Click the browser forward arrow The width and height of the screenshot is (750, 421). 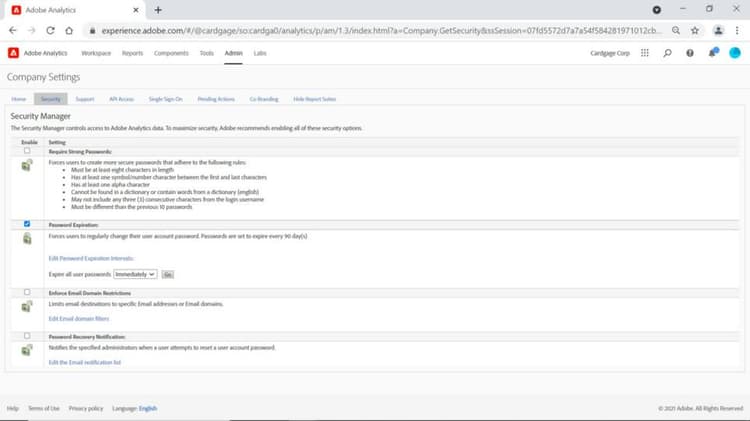pyautogui.click(x=32, y=31)
